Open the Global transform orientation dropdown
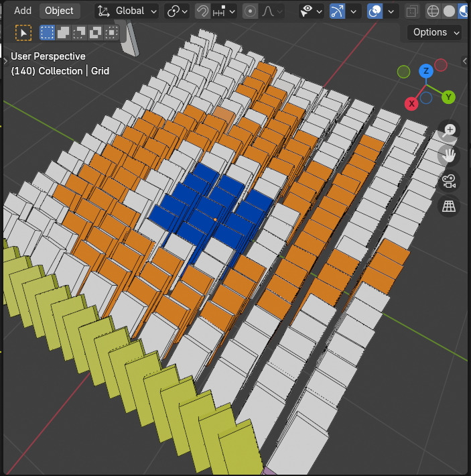 coord(127,11)
